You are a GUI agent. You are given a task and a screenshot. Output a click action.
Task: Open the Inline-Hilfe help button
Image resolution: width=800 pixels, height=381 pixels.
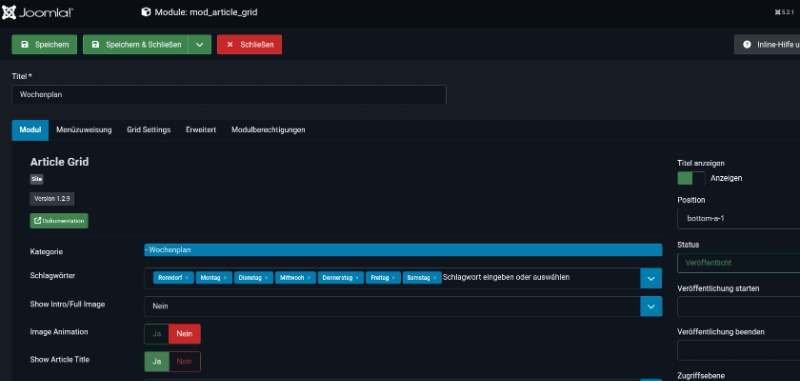[767, 45]
